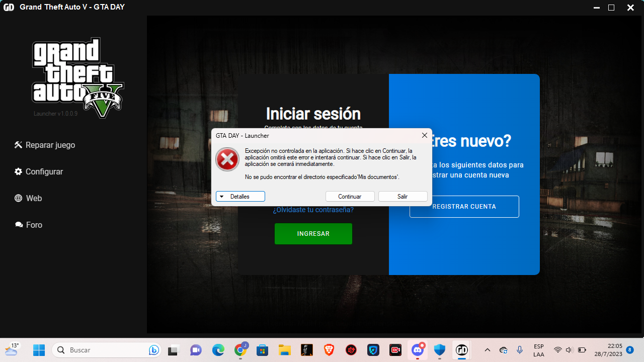Open Microsoft Store from the taskbar
The height and width of the screenshot is (362, 644).
point(262,350)
